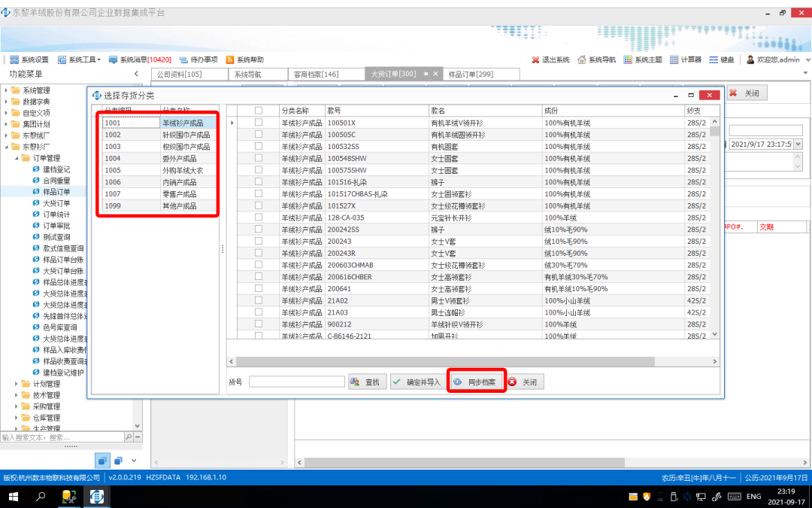Collapse the 订单管理 tree node
The image size is (812, 508).
coord(17,158)
